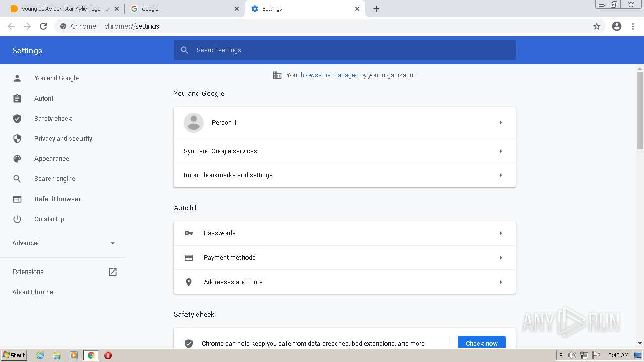Select Privacy and security in sidebar
The image size is (644, 362).
(63, 139)
